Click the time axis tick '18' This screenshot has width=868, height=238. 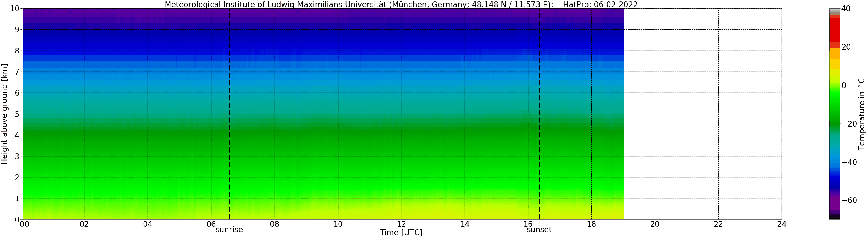pos(591,224)
